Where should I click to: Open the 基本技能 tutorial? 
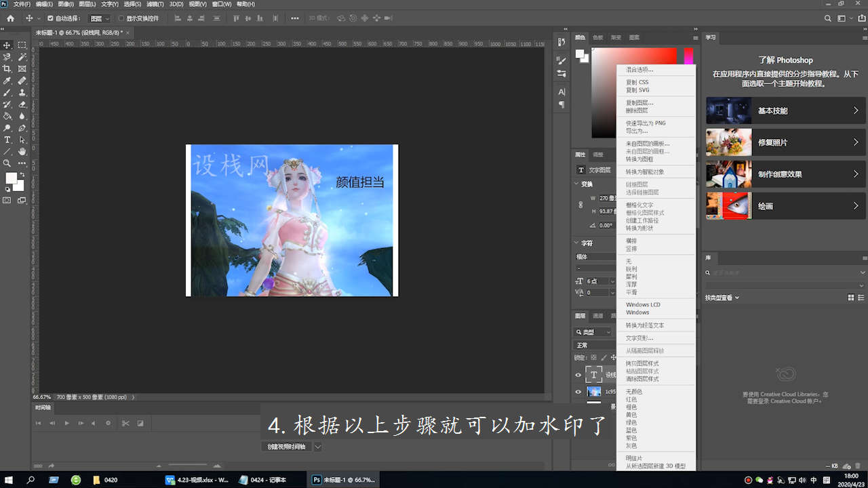[785, 110]
